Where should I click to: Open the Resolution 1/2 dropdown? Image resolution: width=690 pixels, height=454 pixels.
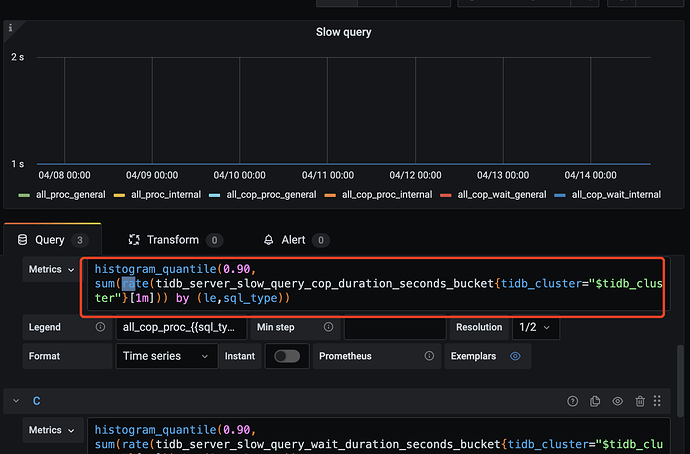point(535,327)
